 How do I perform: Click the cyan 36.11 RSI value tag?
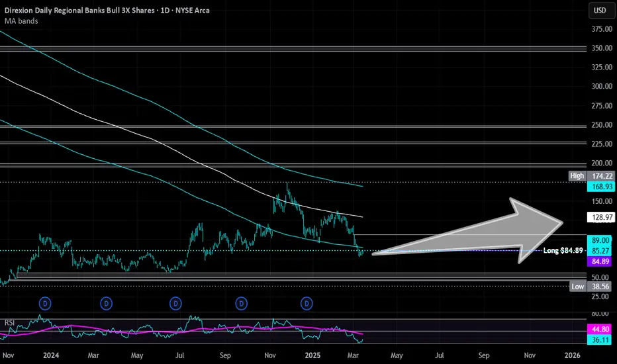[x=601, y=340]
